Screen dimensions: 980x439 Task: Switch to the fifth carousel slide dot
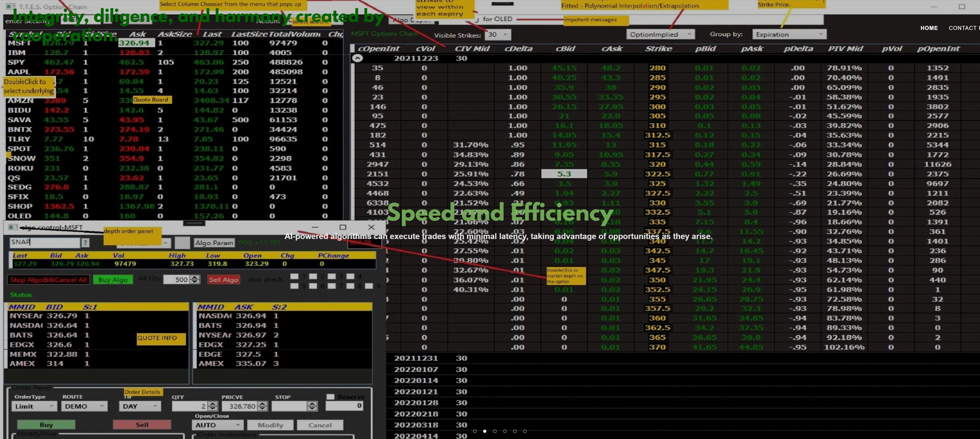(x=515, y=431)
